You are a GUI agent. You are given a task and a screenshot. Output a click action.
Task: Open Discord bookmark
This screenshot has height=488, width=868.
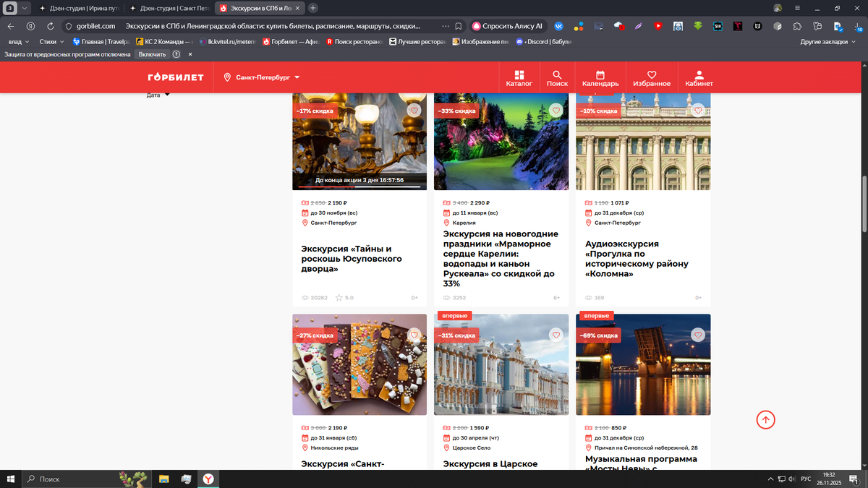tap(544, 42)
